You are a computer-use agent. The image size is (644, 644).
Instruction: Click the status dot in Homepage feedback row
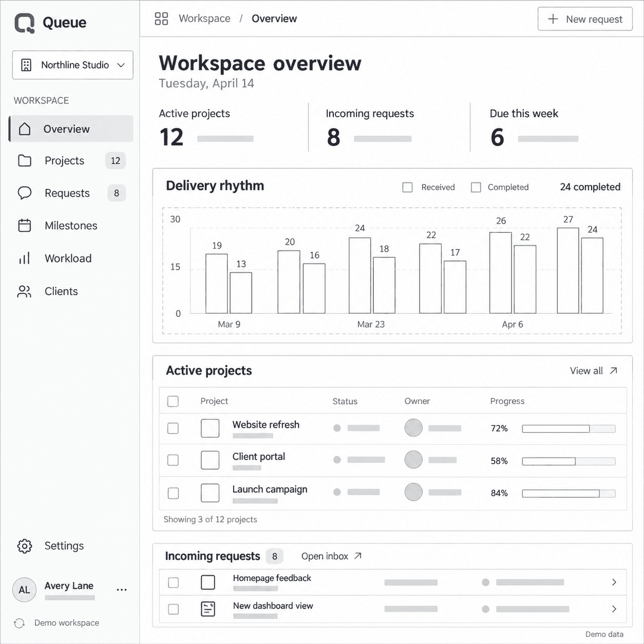(485, 582)
